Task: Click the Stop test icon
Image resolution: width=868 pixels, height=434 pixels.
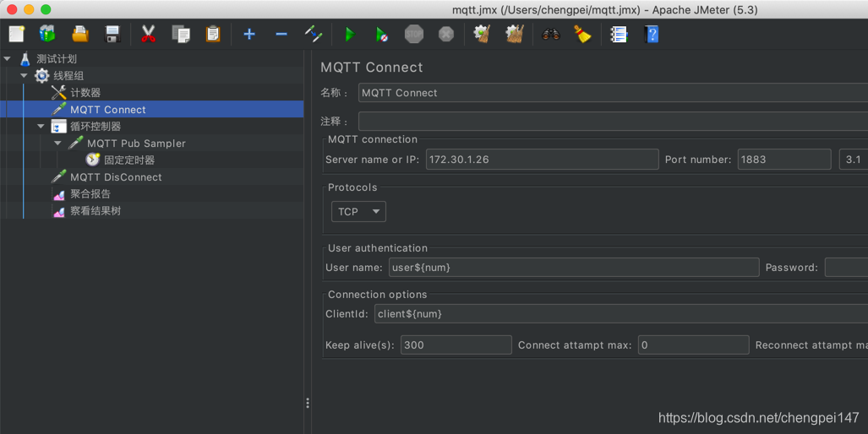Action: [413, 35]
